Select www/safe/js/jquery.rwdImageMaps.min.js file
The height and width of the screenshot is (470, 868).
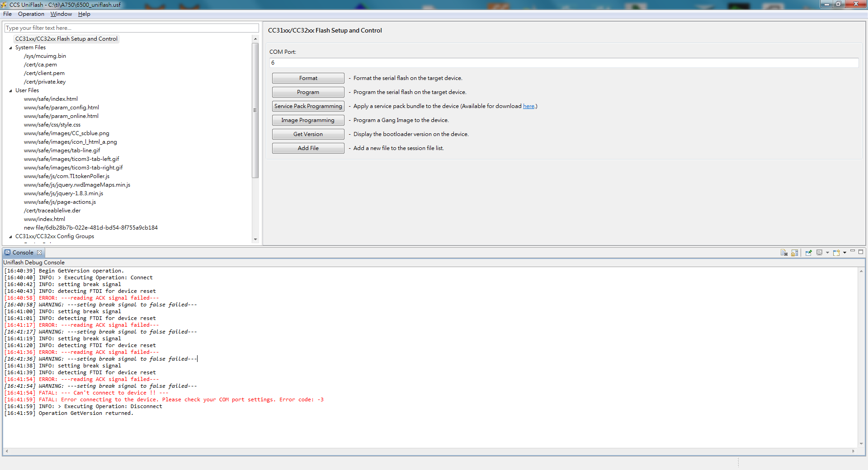tap(77, 185)
